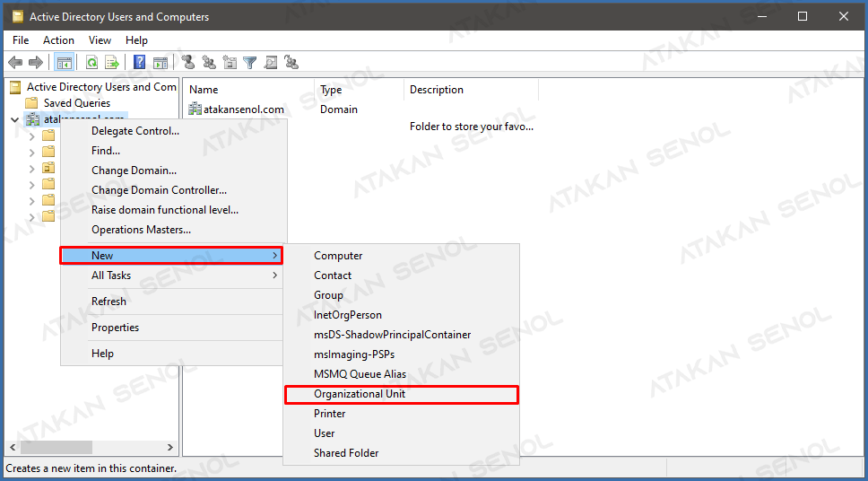The width and height of the screenshot is (868, 481).
Task: Open the File menu
Action: click(21, 40)
